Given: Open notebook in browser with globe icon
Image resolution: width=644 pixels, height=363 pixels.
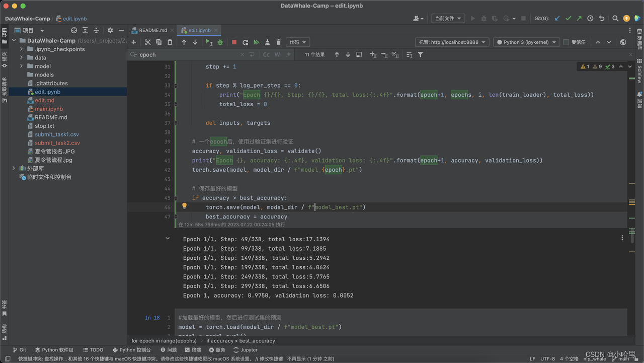Looking at the screenshot, I should coord(623,42).
